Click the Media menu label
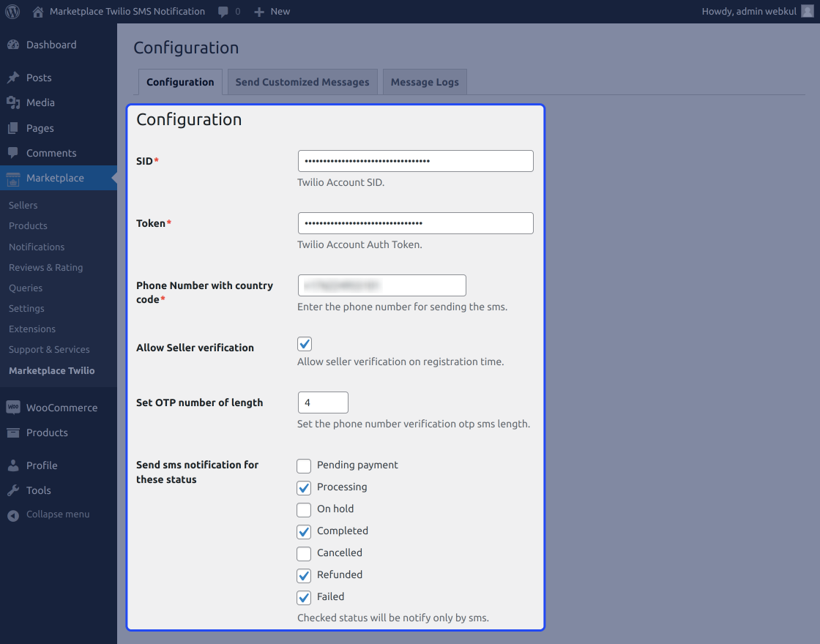This screenshot has height=644, width=820. 40,102
